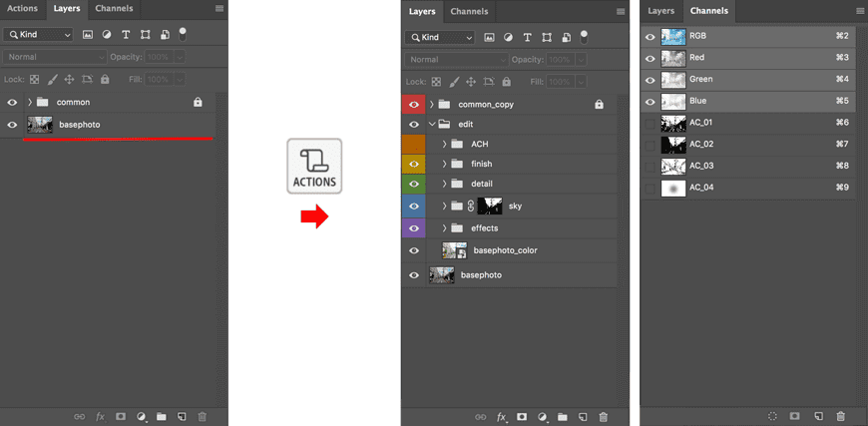Click the lock icon on the common layer
This screenshot has width=868, height=426.
198,102
